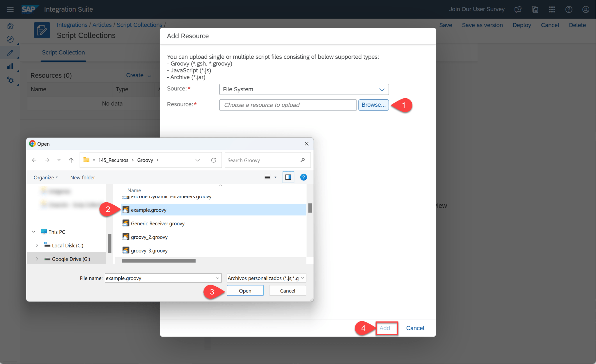Open the app launcher grid icon
The width and height of the screenshot is (596, 364).
pos(552,9)
